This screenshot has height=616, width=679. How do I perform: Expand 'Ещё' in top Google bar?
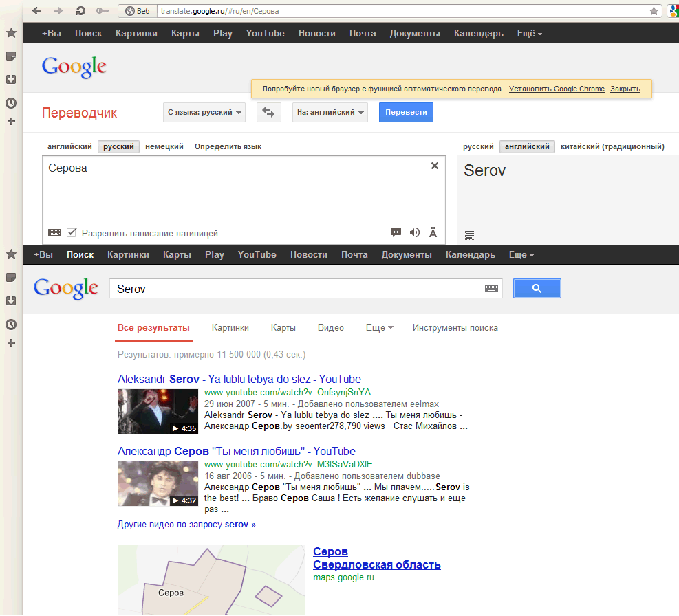530,33
